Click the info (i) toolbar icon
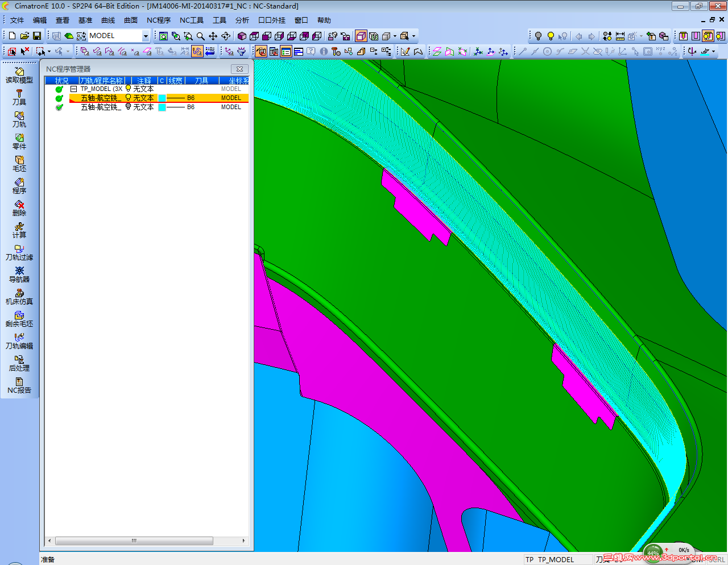The width and height of the screenshot is (728, 565). [x=324, y=51]
